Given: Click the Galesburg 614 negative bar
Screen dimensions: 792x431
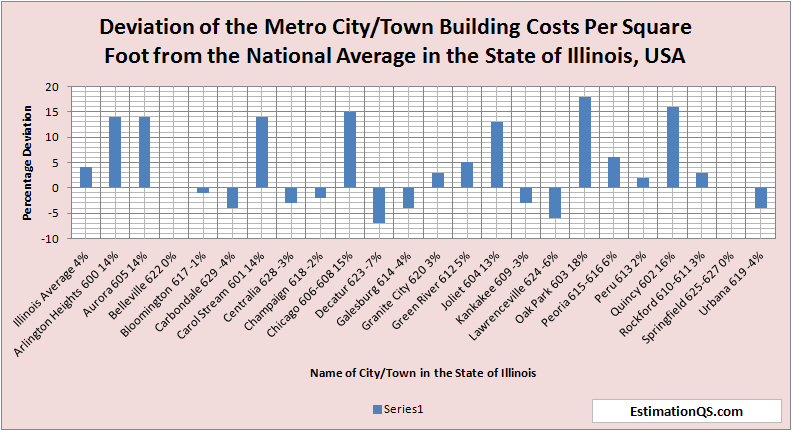Looking at the screenshot, I should (409, 198).
